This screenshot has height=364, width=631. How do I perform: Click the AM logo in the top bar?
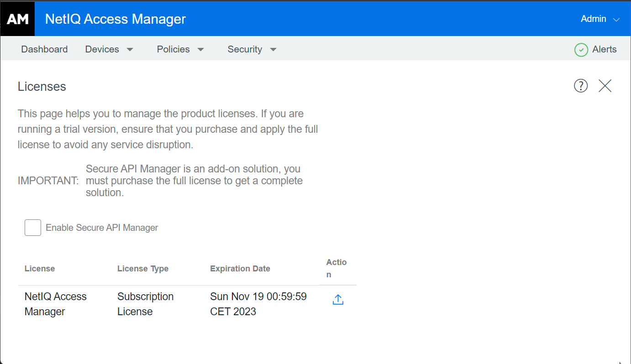(17, 19)
